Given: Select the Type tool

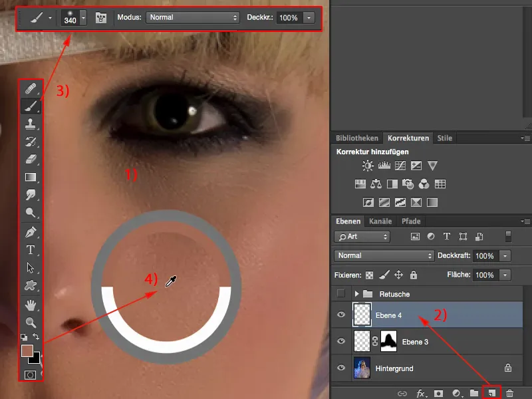Looking at the screenshot, I should pyautogui.click(x=31, y=250).
